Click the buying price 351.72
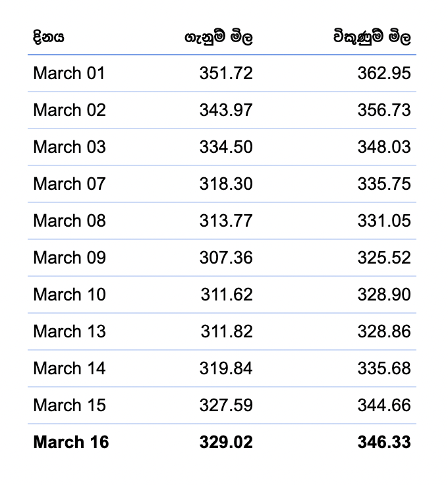 (x=226, y=73)
